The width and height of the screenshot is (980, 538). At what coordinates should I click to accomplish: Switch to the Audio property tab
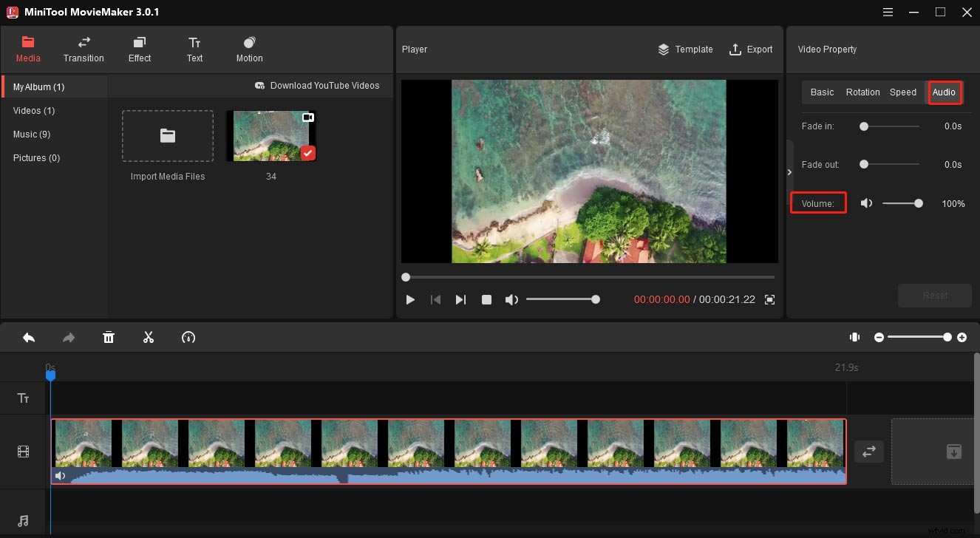(944, 92)
